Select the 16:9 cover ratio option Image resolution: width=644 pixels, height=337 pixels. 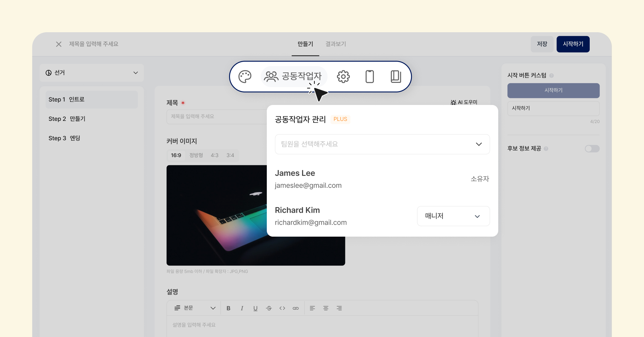tap(176, 155)
